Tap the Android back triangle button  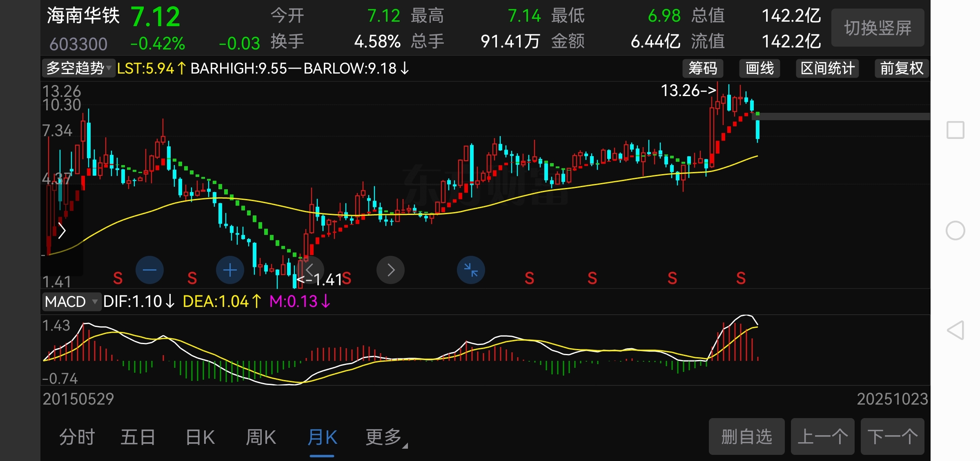[955, 330]
